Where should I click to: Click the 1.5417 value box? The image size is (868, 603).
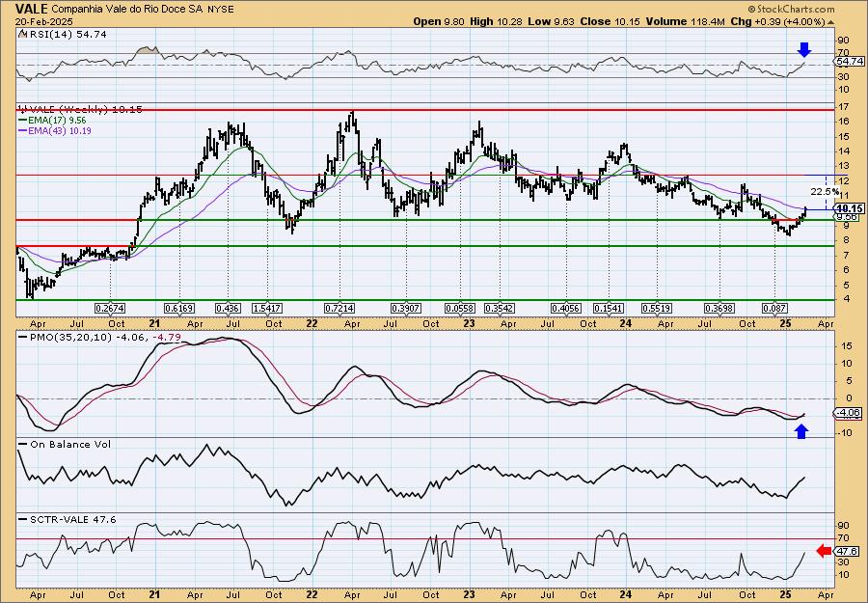click(267, 308)
